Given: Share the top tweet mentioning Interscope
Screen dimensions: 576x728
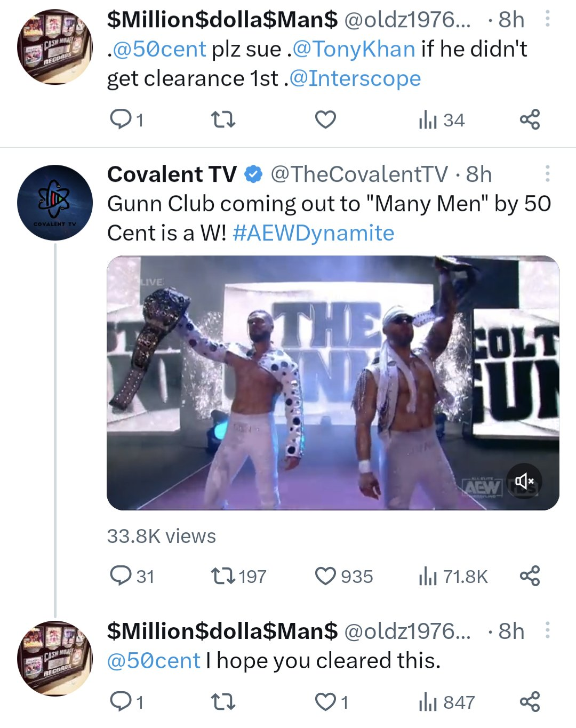Looking at the screenshot, I should coord(530,119).
